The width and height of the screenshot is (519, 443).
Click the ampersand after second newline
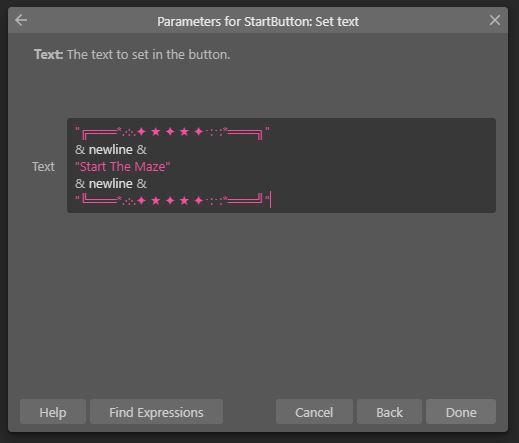click(142, 184)
